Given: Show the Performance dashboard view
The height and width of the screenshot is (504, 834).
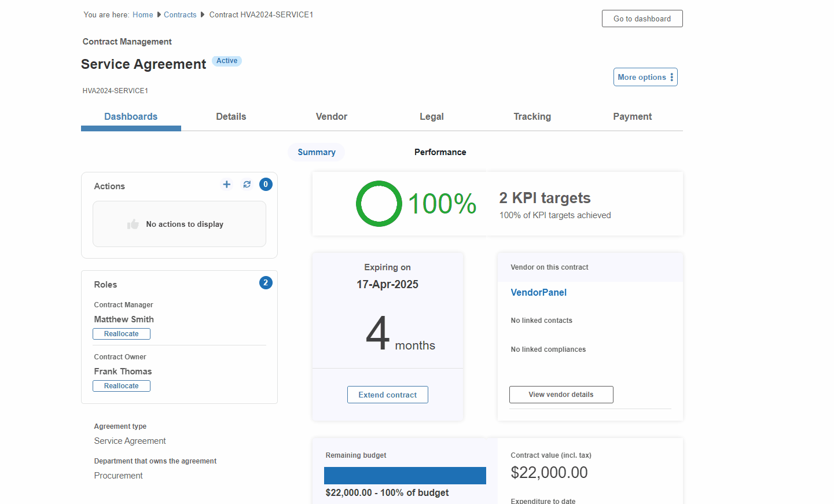Looking at the screenshot, I should point(440,152).
